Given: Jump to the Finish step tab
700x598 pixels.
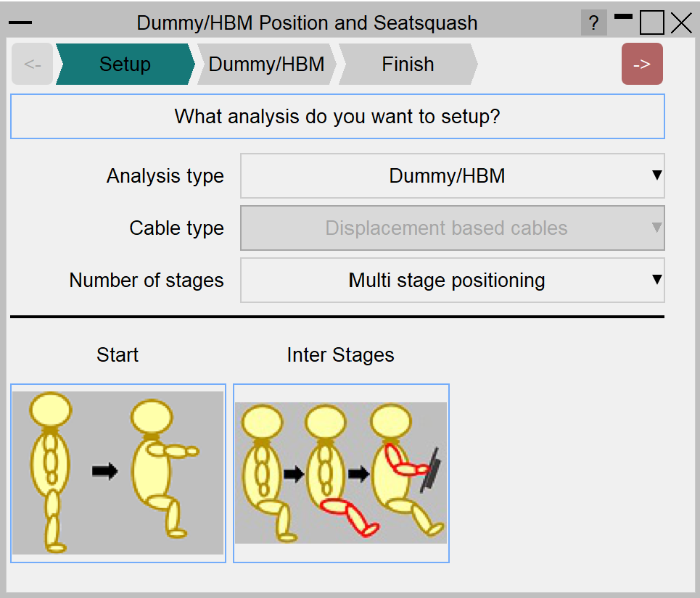Looking at the screenshot, I should click(408, 64).
